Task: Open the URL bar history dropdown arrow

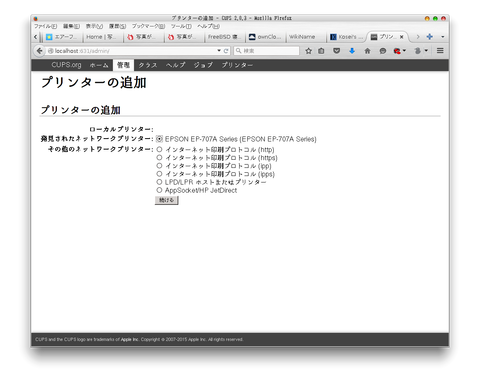Action: coord(219,51)
